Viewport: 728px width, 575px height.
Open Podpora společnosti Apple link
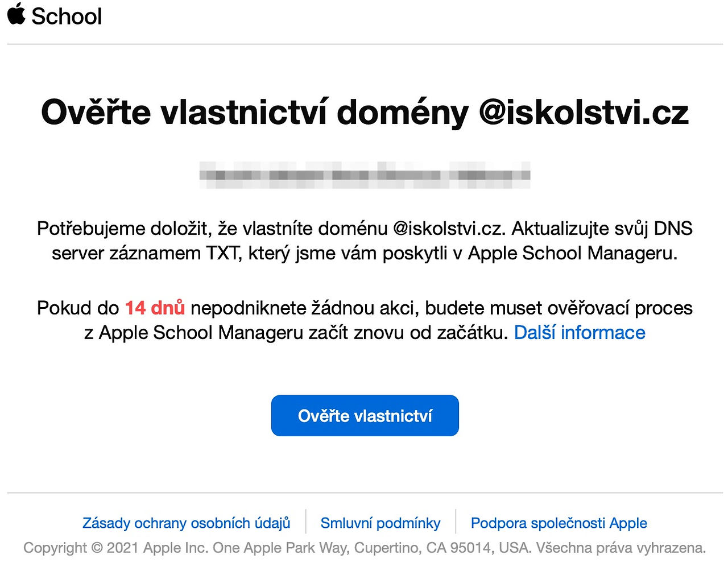[559, 523]
